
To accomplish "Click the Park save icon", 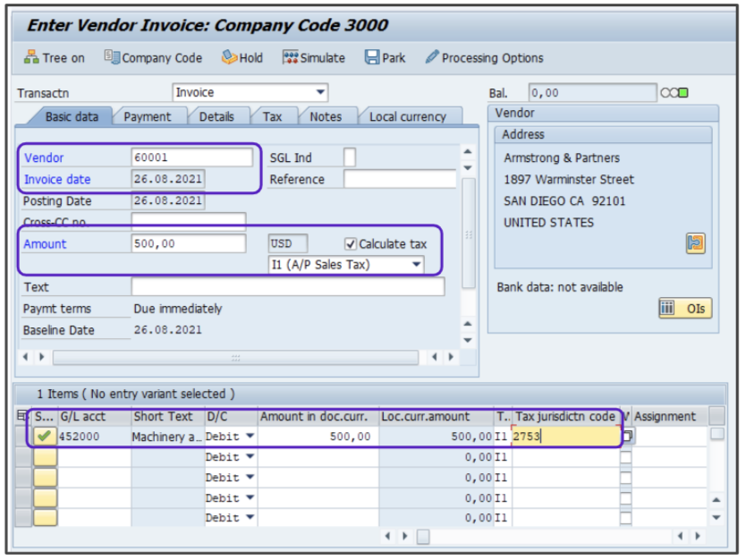I will click(x=372, y=57).
